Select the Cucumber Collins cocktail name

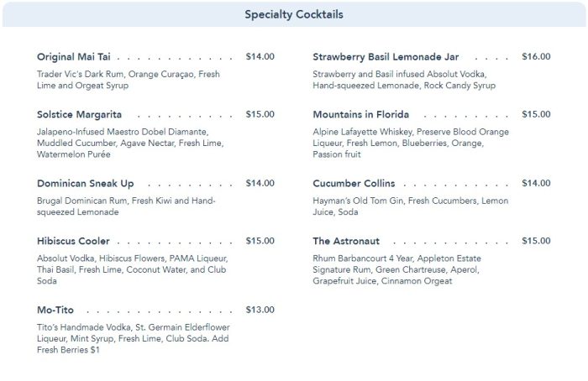(x=354, y=183)
